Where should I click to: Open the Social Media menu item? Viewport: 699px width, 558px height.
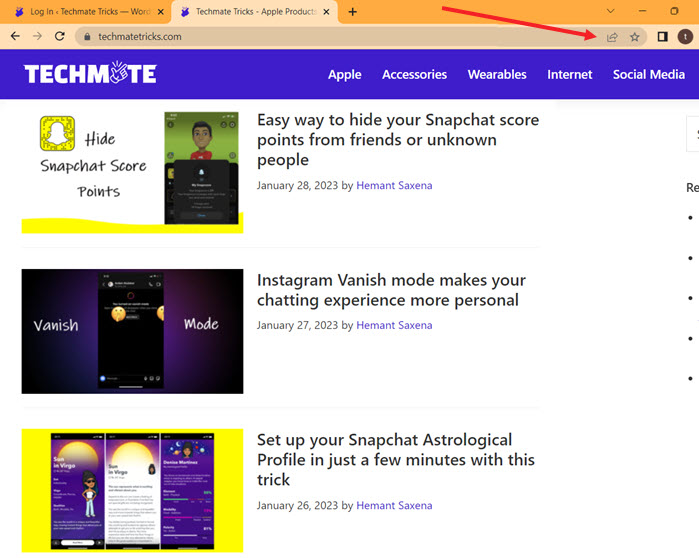pyautogui.click(x=648, y=74)
